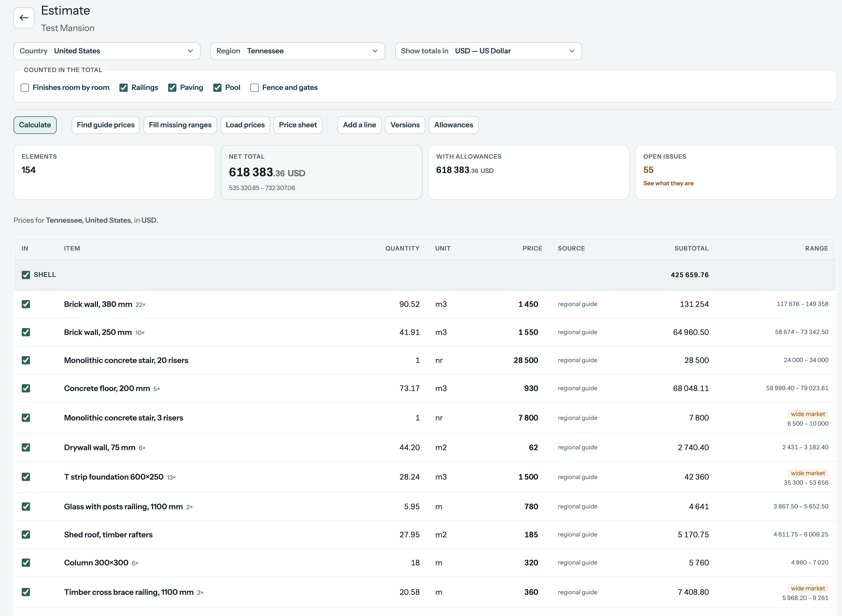Click the Brick wall, 380 mm item name

coord(98,304)
